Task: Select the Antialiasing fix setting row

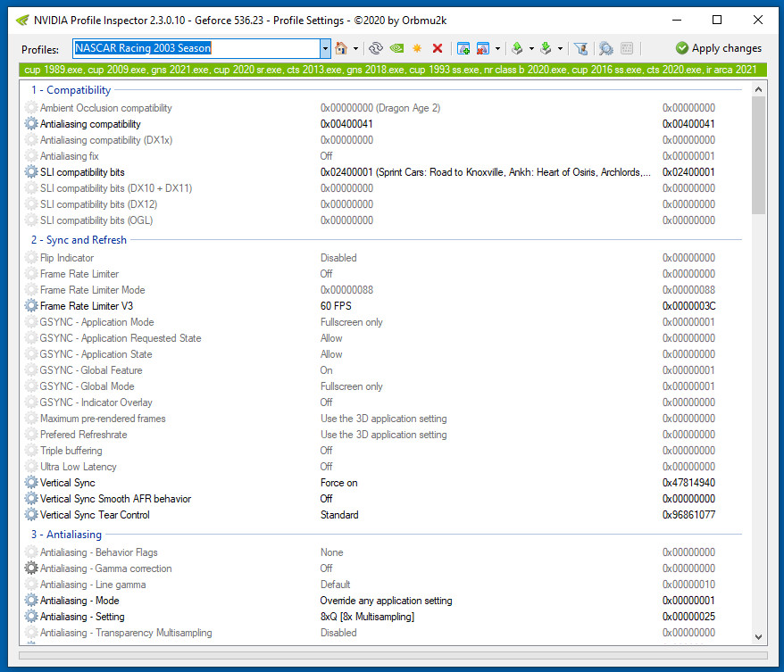Action: pos(385,156)
